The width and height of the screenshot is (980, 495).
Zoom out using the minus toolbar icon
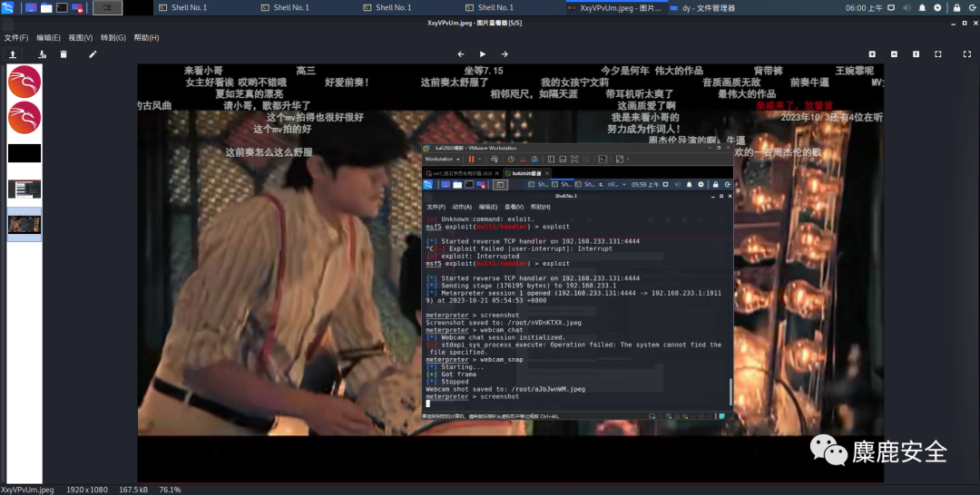[x=895, y=54]
